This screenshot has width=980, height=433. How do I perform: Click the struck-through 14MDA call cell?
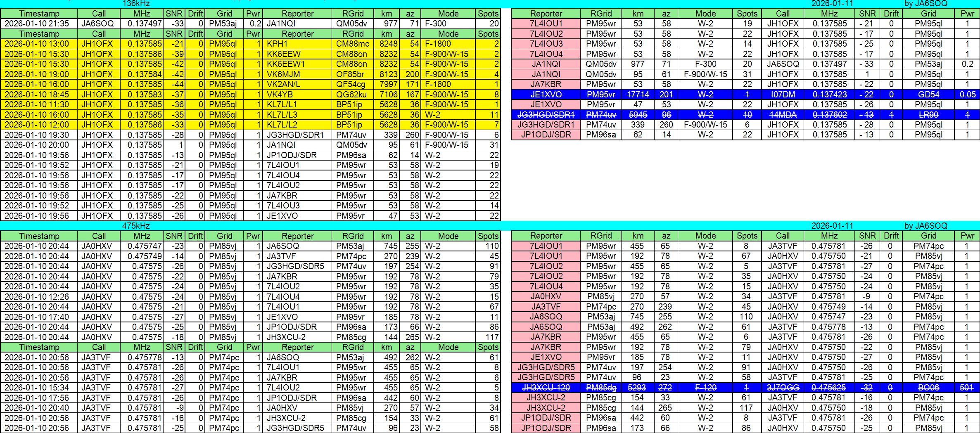point(783,115)
